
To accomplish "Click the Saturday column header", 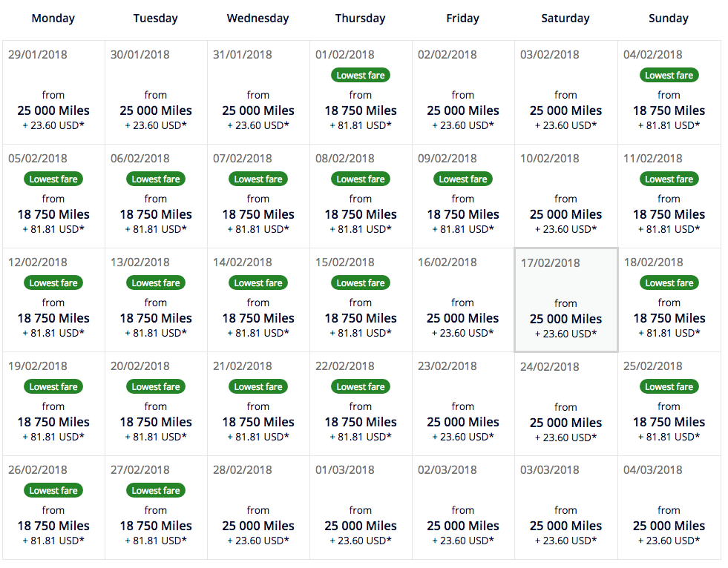I will pos(565,19).
